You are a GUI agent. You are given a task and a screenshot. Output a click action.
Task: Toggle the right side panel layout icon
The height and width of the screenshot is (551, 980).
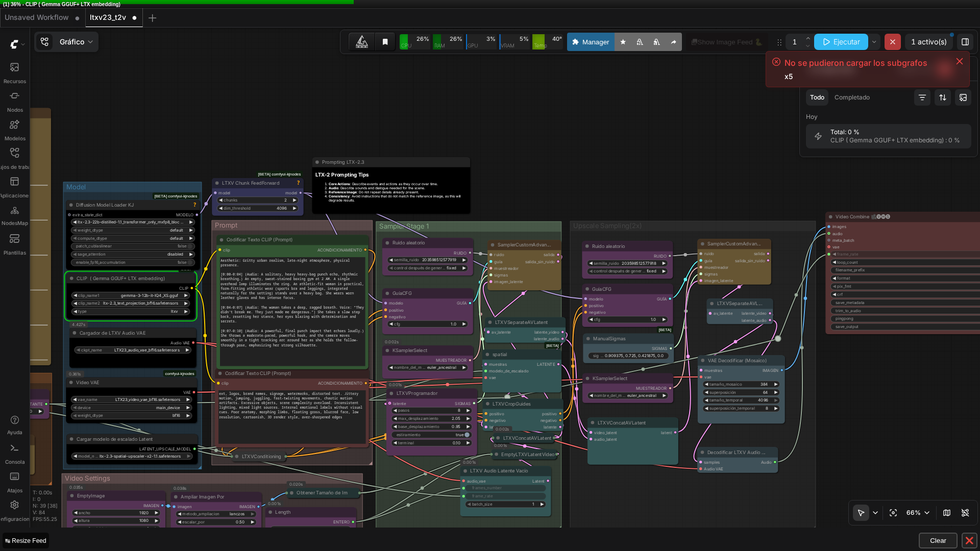pyautogui.click(x=965, y=42)
